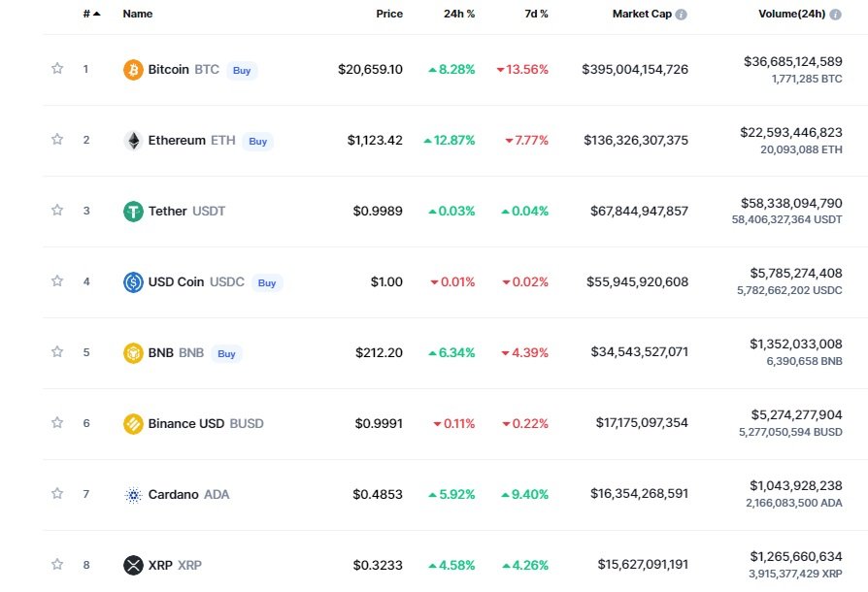
Task: Sort table by 24h % header
Action: click(x=459, y=14)
